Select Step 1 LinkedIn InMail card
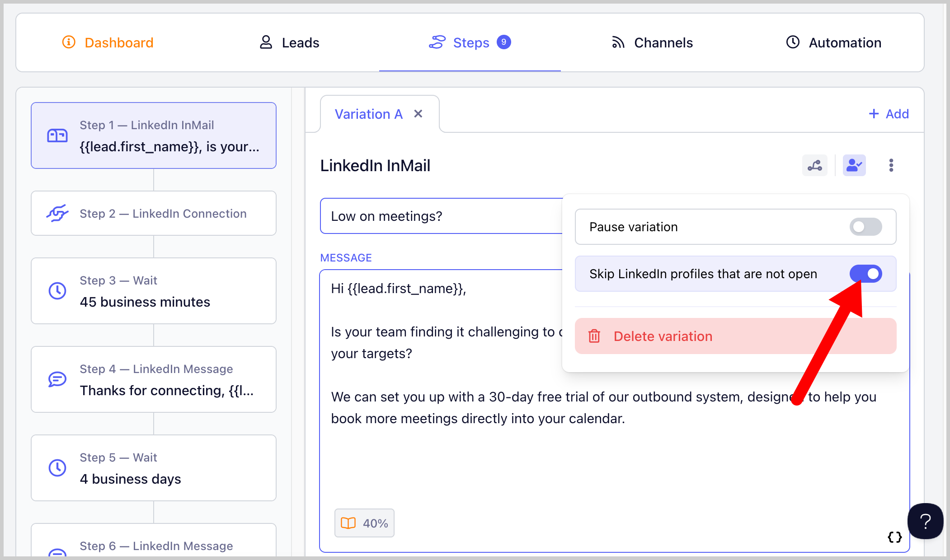This screenshot has height=560, width=950. coord(154,135)
